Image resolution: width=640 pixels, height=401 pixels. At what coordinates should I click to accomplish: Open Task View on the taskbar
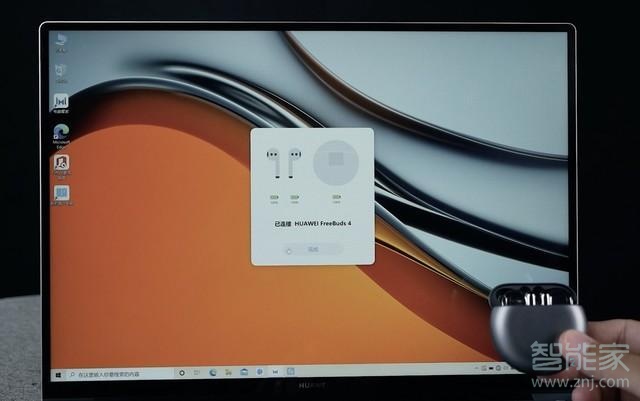tap(197, 373)
